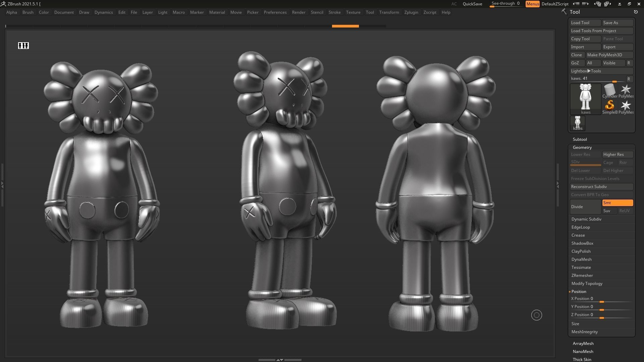Expand the Subtool section
This screenshot has height=362, width=644.
pos(580,139)
